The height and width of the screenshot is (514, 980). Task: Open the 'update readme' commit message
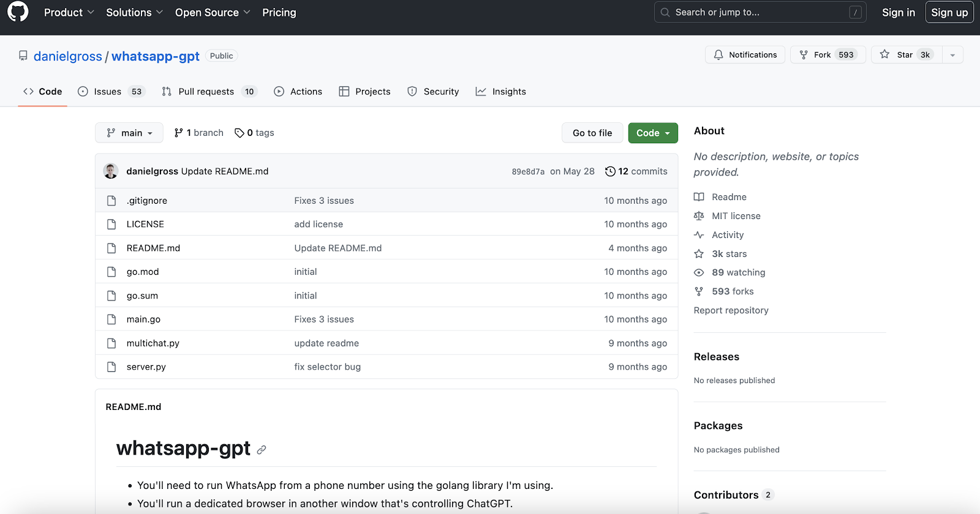[326, 343]
